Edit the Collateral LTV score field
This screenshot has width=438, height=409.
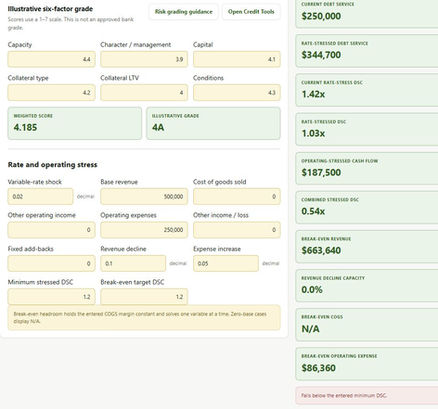coord(144,92)
